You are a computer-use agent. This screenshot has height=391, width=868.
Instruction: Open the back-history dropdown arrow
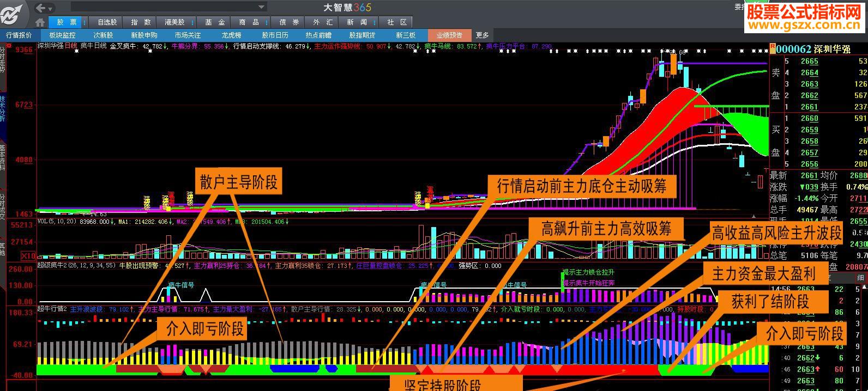tap(51, 9)
